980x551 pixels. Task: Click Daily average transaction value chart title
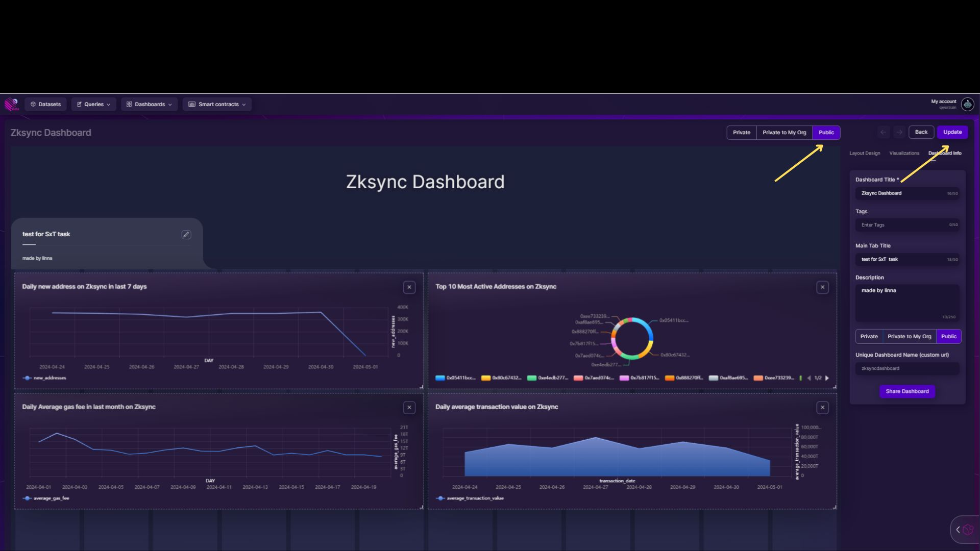[497, 407]
